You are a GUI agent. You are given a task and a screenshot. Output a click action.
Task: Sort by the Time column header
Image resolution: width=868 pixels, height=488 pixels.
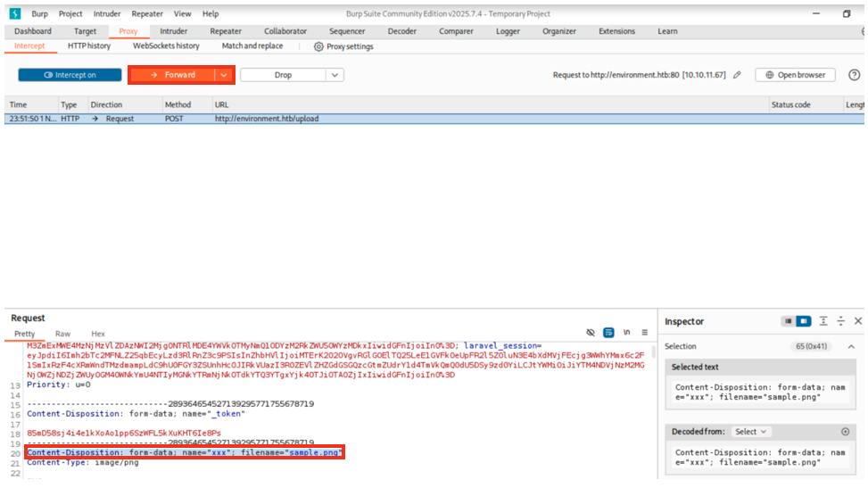pyautogui.click(x=18, y=104)
